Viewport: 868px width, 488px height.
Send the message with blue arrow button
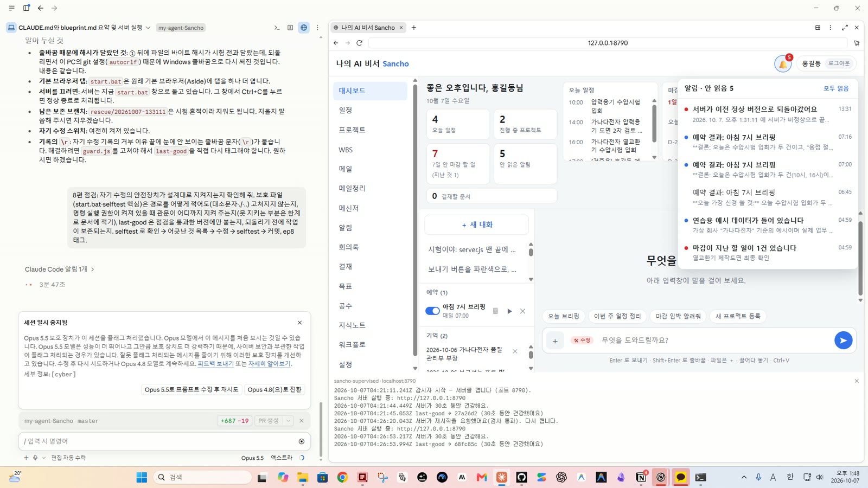click(843, 341)
